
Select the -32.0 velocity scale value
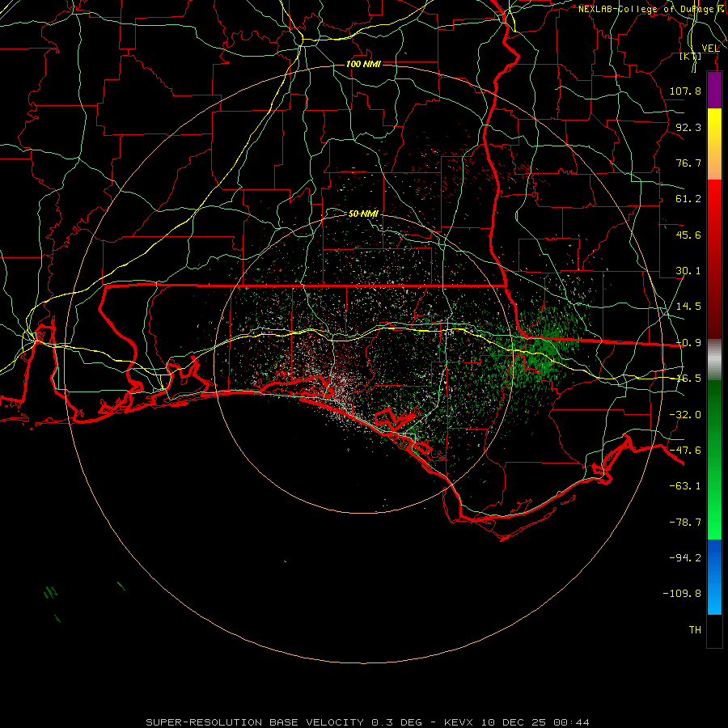(x=685, y=415)
